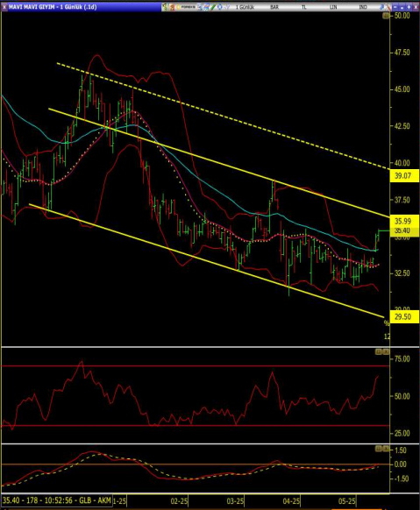This screenshot has height=510, width=420.
Task: Click the -1.50 MACD axis value
Action: tap(401, 478)
